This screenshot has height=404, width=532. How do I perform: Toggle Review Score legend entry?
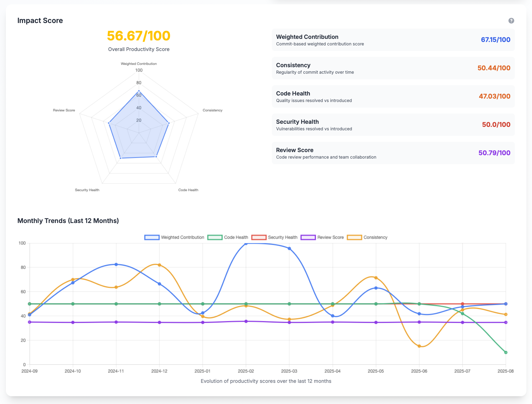[x=322, y=237]
